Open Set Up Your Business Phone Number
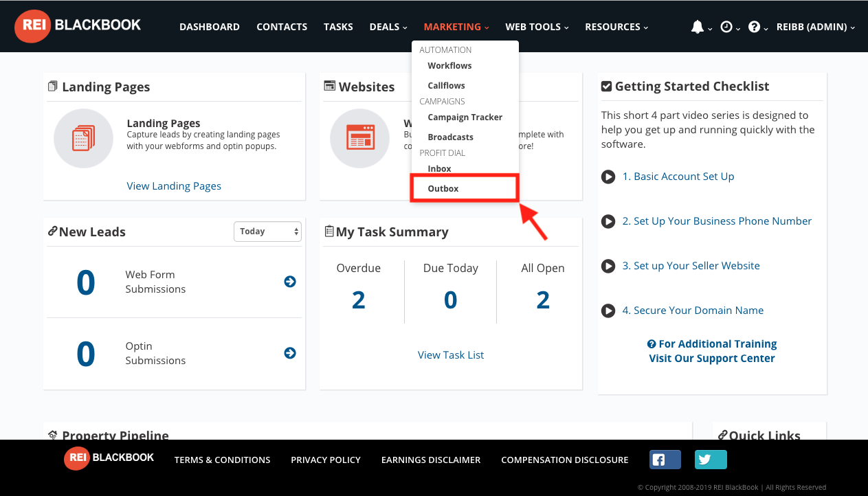This screenshot has height=496, width=868. (x=717, y=221)
